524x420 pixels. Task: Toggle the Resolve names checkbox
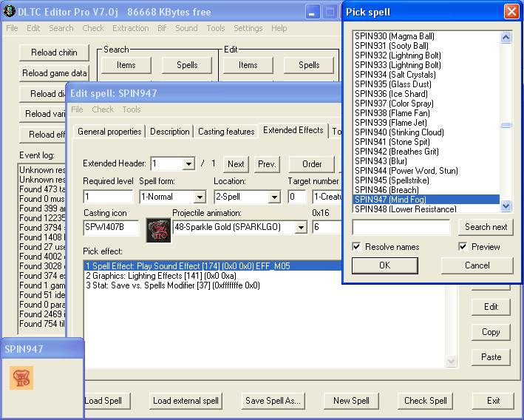356,247
